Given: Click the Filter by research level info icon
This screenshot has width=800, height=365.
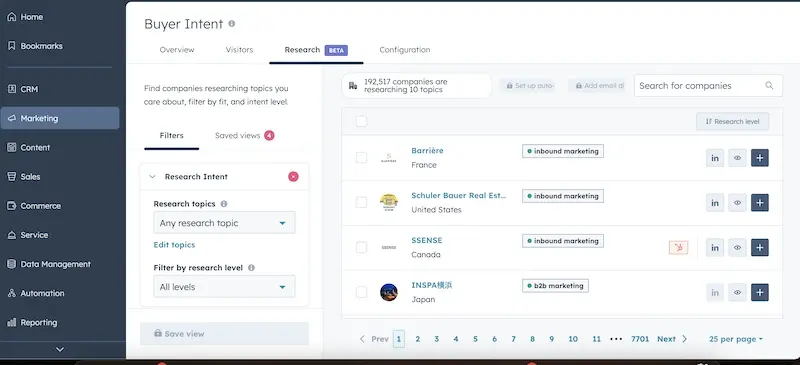Looking at the screenshot, I should click(x=251, y=267).
